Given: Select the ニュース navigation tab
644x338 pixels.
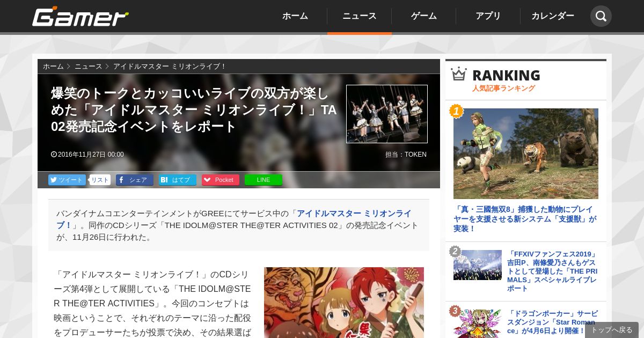Looking at the screenshot, I should tap(360, 16).
